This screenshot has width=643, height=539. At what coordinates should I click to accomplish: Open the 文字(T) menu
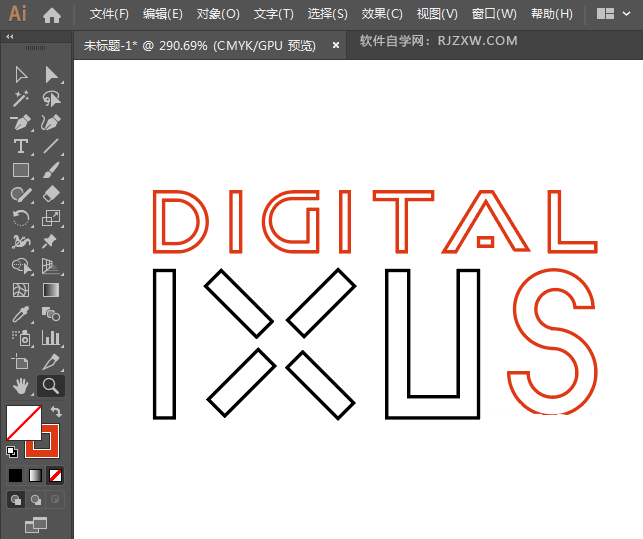[274, 14]
